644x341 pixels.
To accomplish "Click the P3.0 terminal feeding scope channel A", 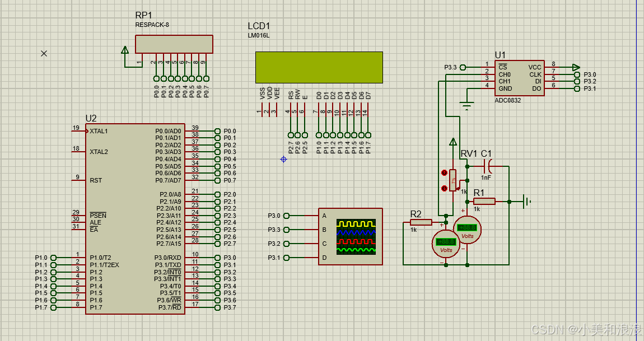I will click(x=286, y=215).
